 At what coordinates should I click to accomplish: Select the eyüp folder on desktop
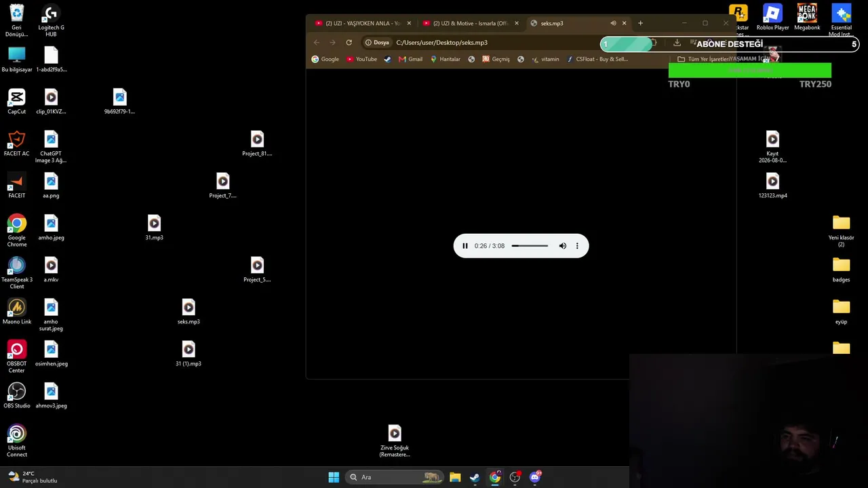[x=842, y=312]
